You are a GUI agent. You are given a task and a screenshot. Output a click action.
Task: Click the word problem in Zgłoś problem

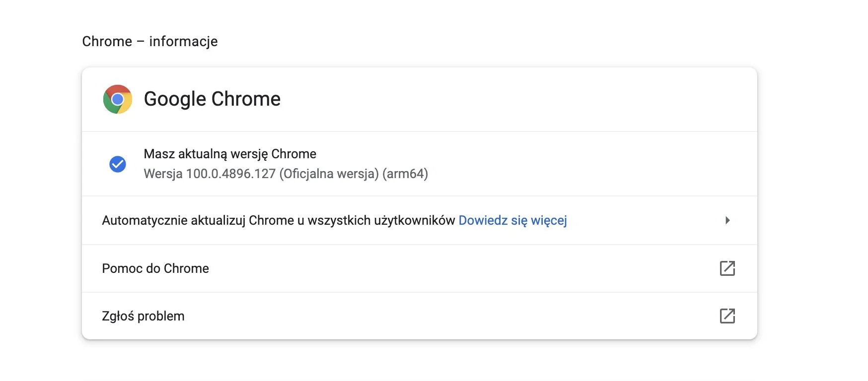[161, 317]
